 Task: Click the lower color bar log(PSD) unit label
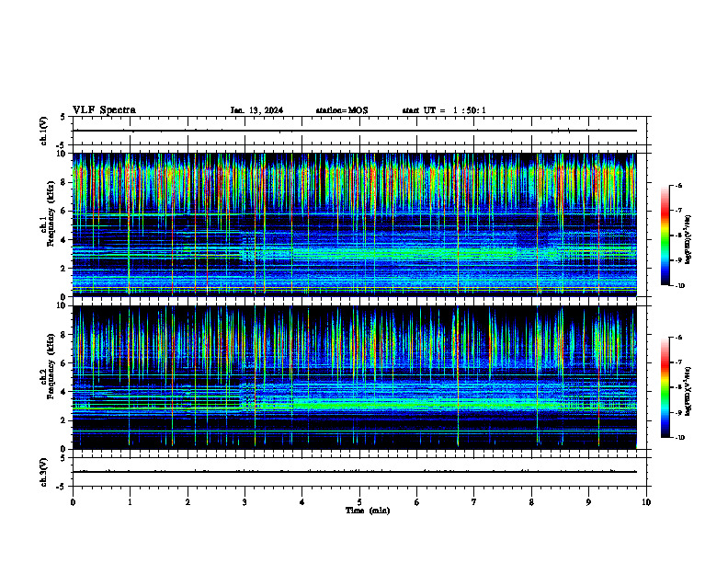pyautogui.click(x=688, y=391)
